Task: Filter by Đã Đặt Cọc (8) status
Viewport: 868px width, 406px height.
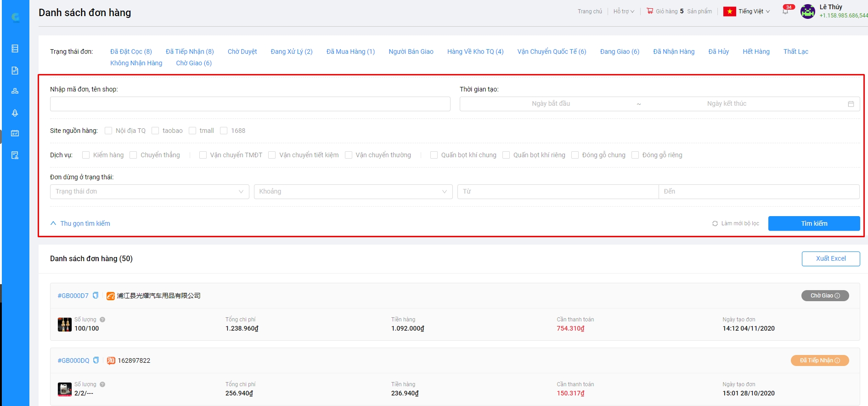Action: [131, 51]
